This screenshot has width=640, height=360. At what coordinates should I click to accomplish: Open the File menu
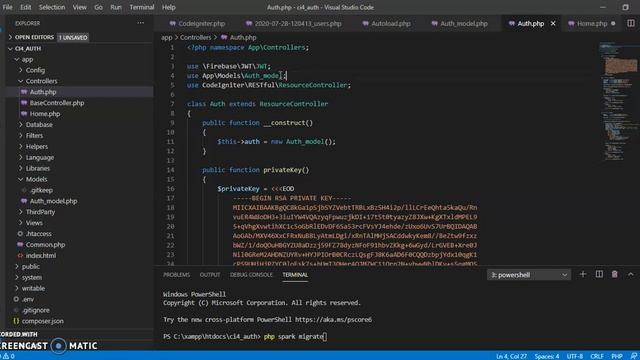click(x=7, y=7)
